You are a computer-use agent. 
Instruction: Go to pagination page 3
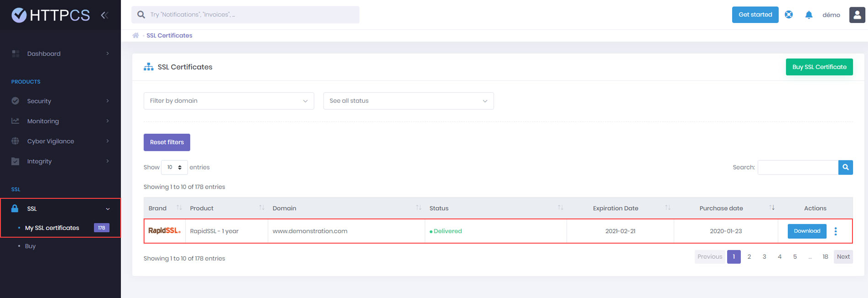pyautogui.click(x=764, y=257)
